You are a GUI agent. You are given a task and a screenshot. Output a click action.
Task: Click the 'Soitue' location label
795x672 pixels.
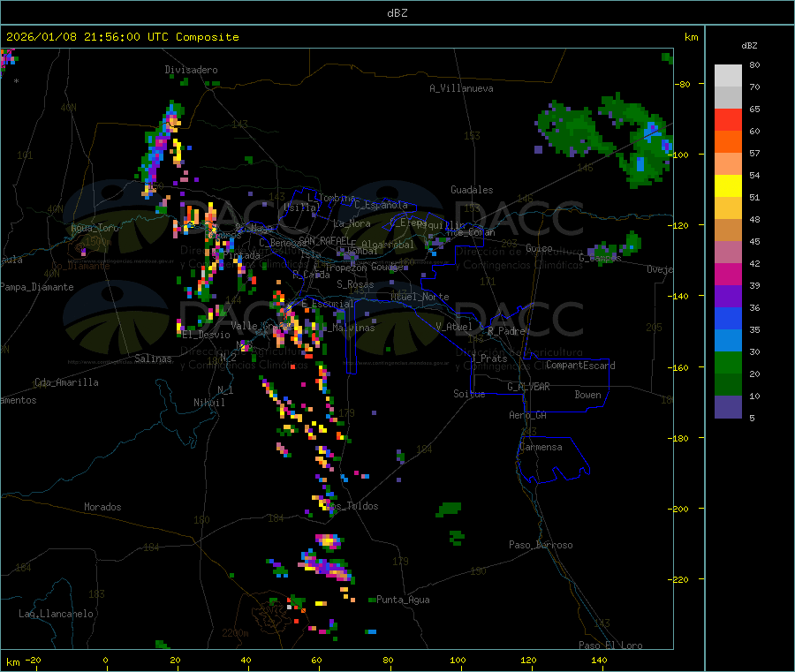[469, 394]
